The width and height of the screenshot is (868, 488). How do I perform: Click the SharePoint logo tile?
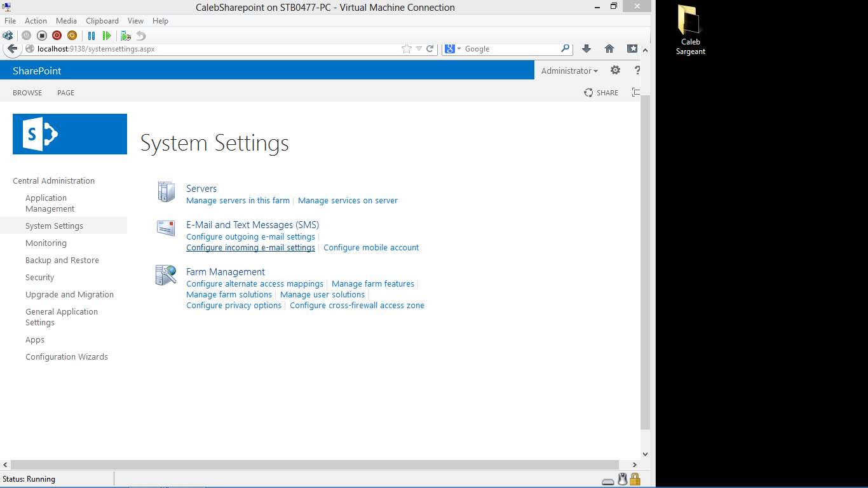(70, 134)
